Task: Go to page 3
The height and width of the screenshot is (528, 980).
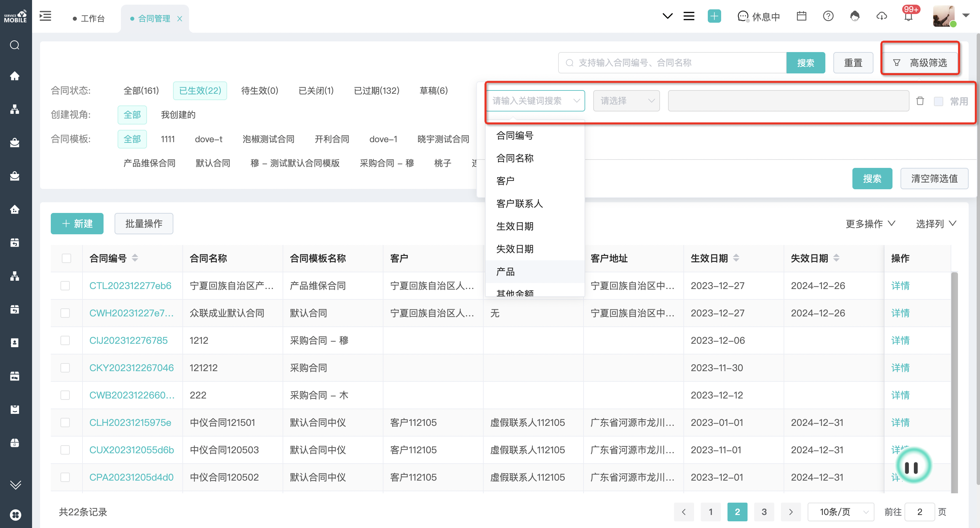Action: click(764, 512)
